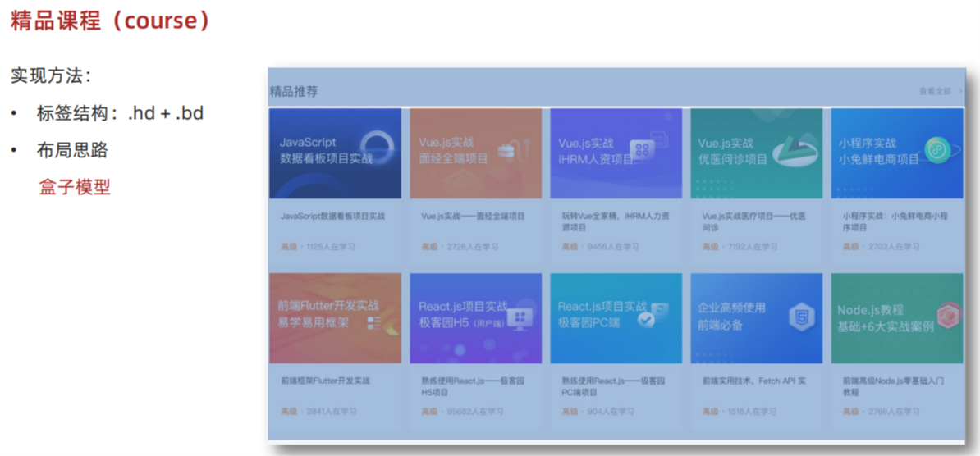Click the title 前端实用技术，Fetch API 实
The width and height of the screenshot is (980, 456).
tap(753, 381)
